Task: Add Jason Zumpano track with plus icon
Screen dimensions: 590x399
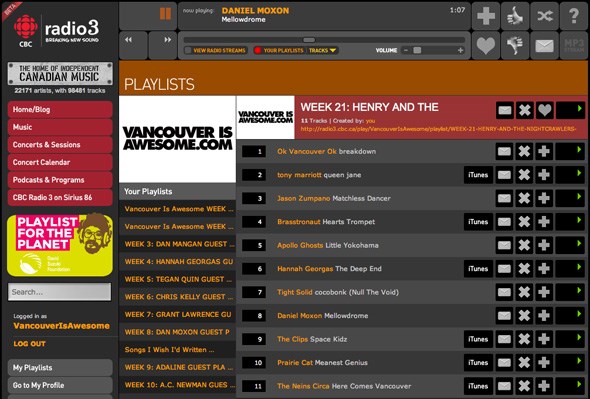Action: coord(544,198)
